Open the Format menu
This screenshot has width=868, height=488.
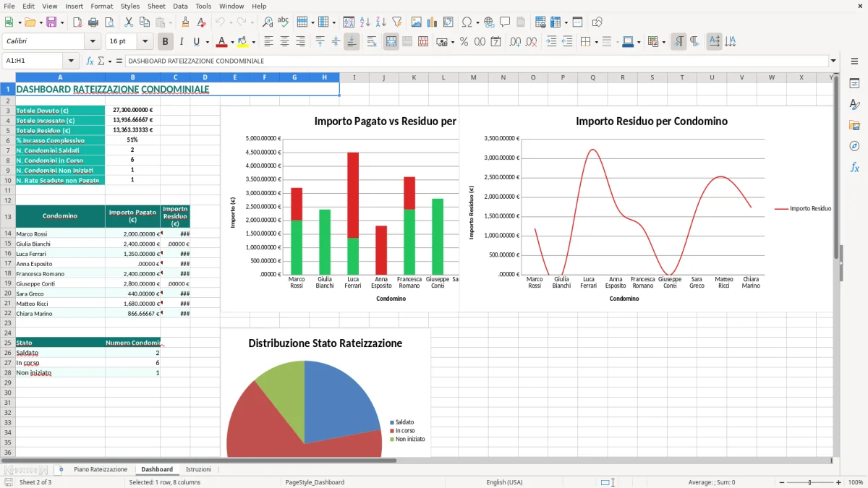coord(101,6)
